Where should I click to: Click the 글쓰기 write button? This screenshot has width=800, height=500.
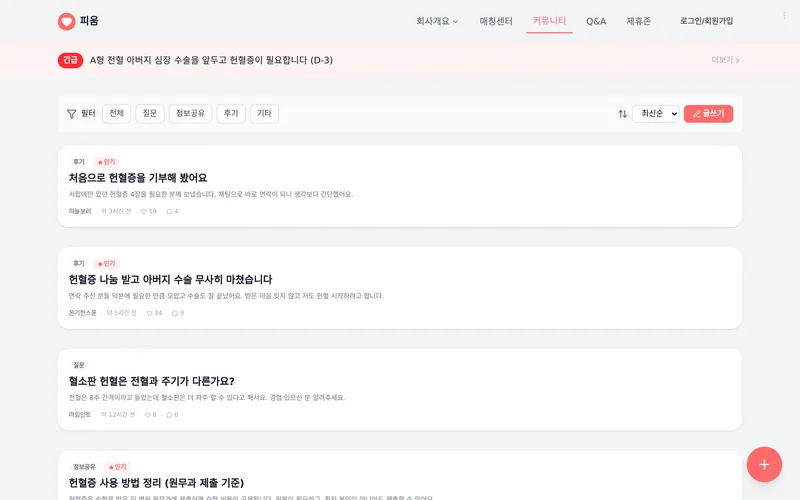708,114
